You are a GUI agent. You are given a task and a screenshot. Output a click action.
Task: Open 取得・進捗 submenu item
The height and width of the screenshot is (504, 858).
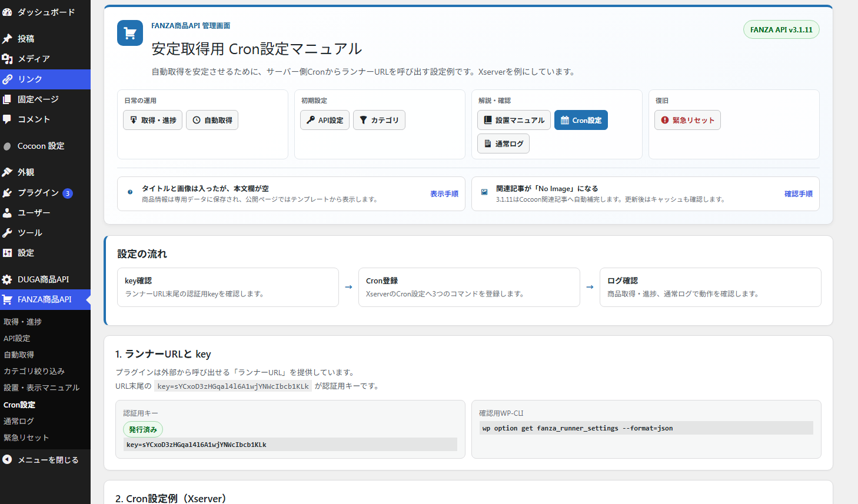(45, 322)
